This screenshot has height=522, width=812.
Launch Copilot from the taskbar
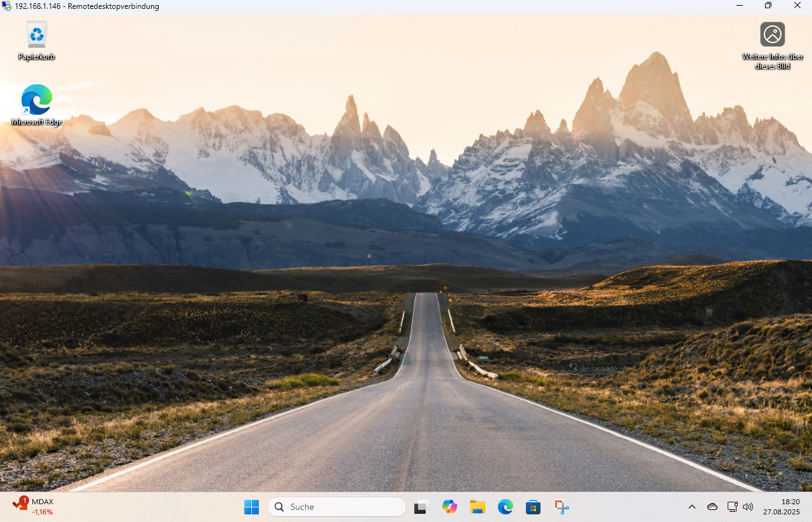[450, 507]
